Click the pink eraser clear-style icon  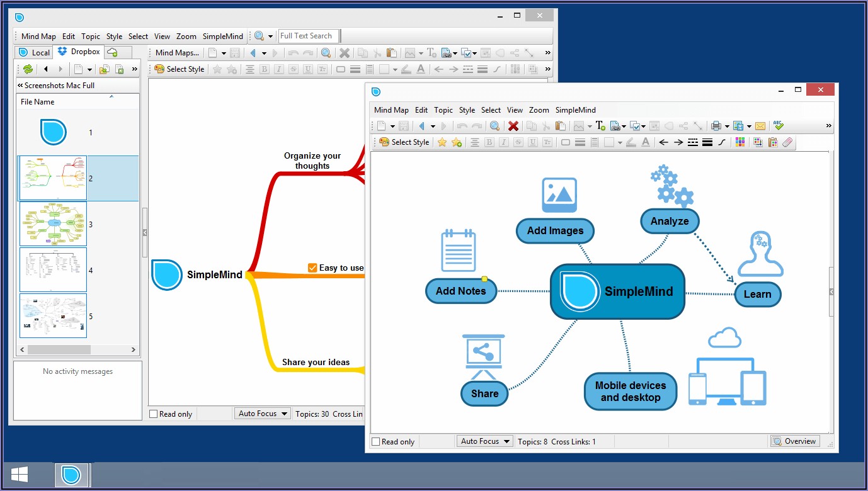788,142
